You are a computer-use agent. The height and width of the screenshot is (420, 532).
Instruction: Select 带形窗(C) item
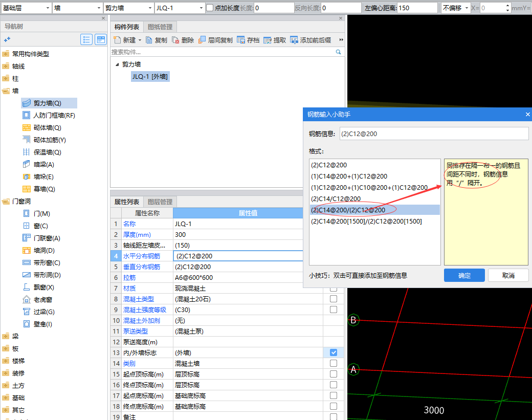(x=41, y=262)
